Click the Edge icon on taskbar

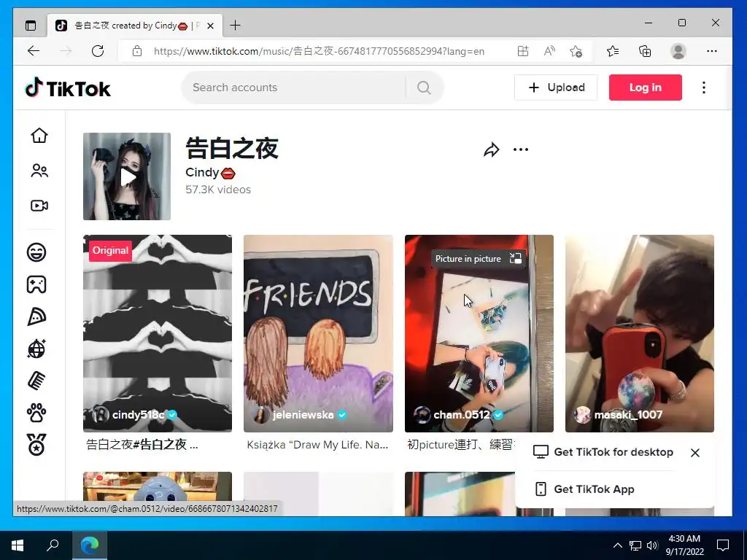(90, 545)
